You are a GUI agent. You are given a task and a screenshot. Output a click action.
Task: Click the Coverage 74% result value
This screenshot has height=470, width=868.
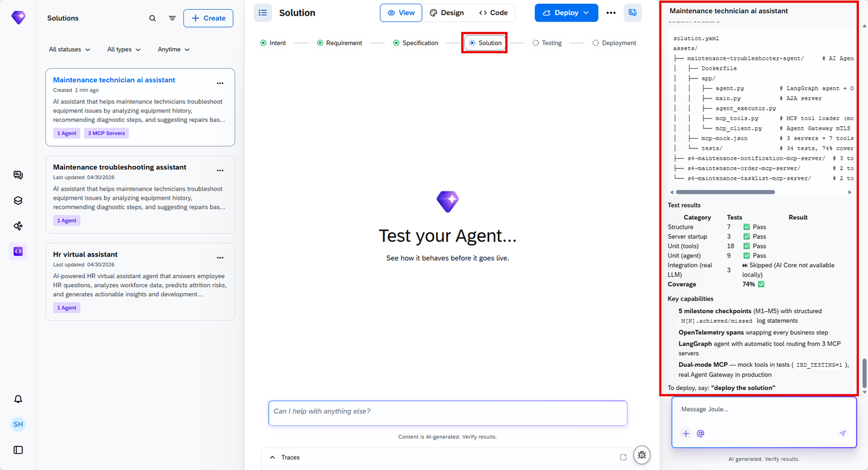point(753,284)
